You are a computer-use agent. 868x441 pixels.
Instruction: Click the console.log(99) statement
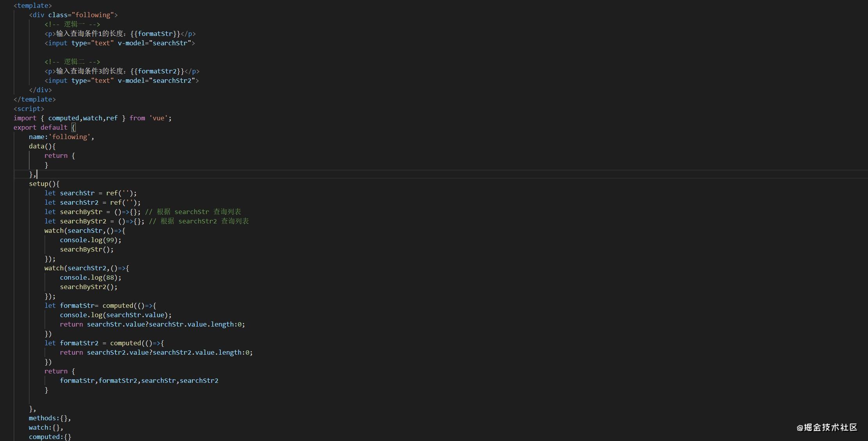(91, 240)
